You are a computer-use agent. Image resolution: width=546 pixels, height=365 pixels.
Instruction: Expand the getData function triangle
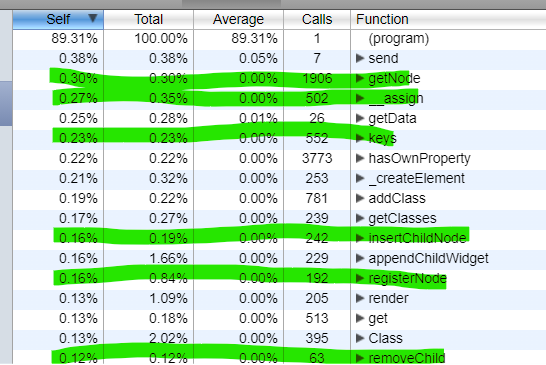360,118
